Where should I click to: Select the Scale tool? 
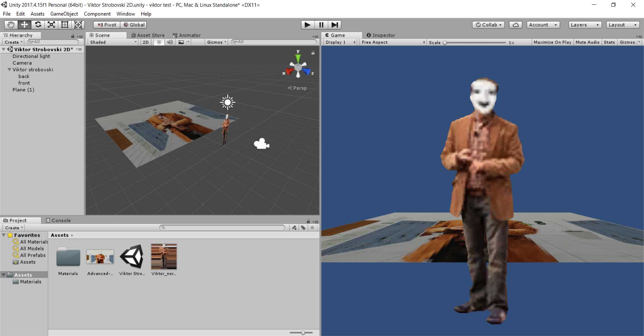51,25
